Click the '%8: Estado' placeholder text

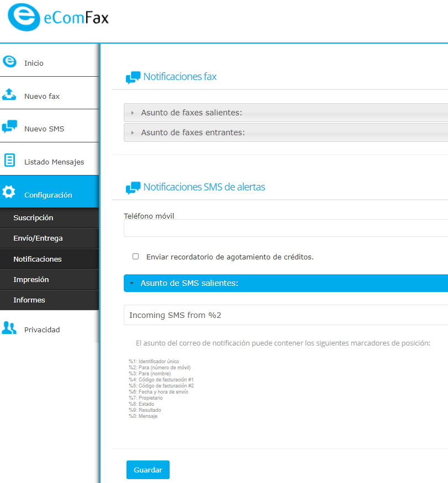[x=141, y=404]
